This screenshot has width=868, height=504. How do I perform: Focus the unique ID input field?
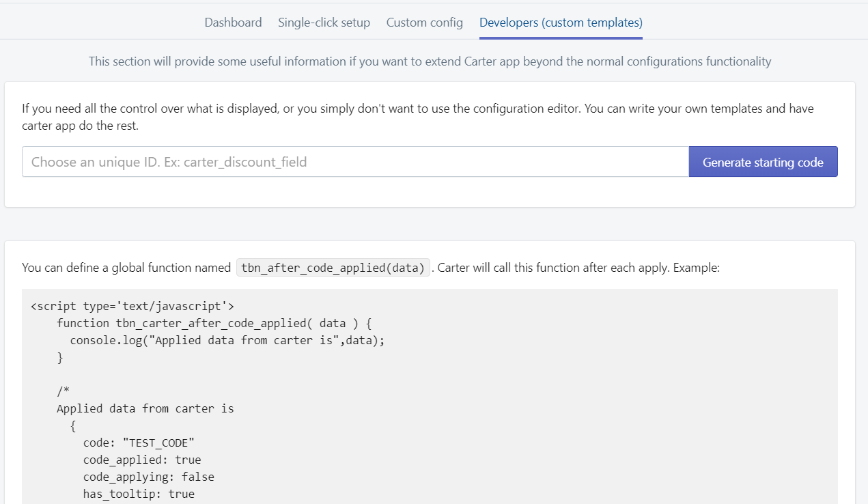click(x=355, y=162)
